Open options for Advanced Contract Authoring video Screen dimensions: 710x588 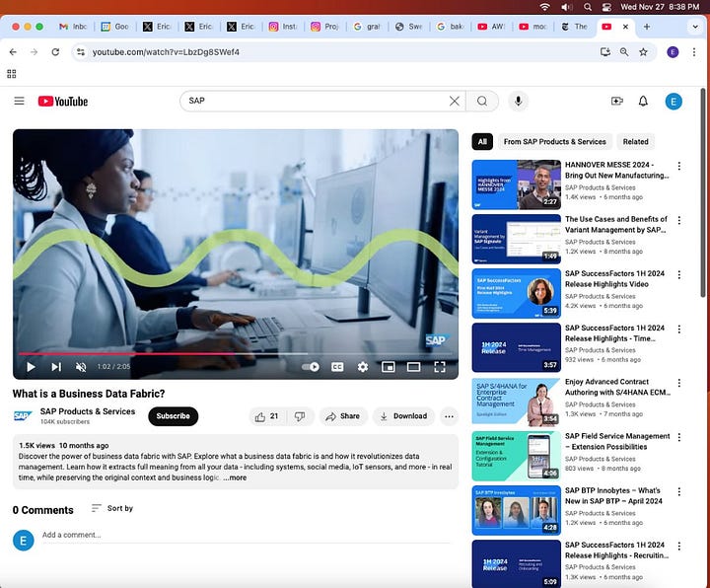pos(678,383)
